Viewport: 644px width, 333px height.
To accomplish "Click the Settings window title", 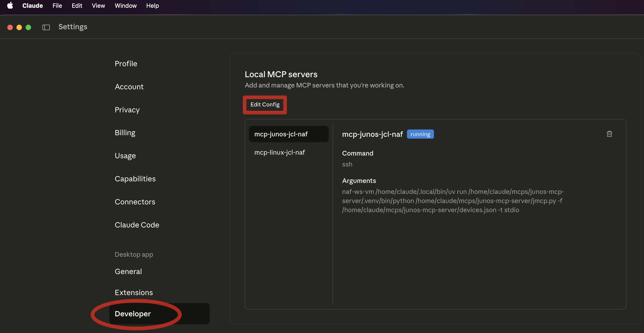I will [x=73, y=27].
